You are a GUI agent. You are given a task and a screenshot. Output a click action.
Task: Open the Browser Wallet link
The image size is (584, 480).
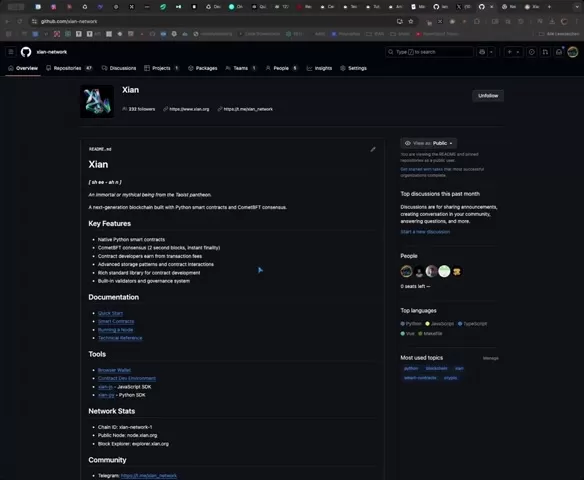(x=114, y=370)
